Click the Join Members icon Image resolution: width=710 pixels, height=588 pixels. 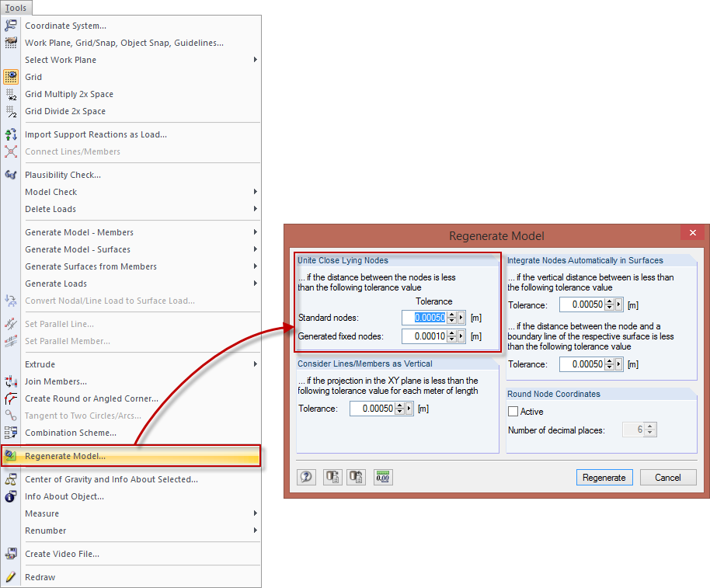[11, 381]
